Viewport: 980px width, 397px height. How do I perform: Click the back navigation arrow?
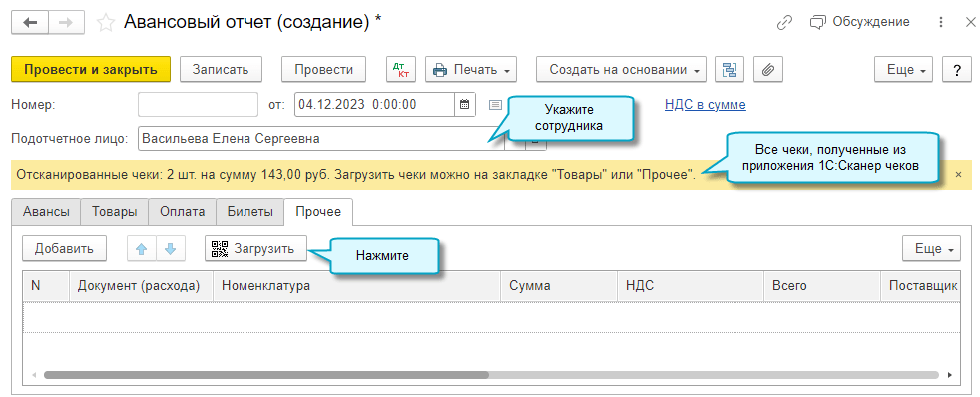(x=29, y=23)
